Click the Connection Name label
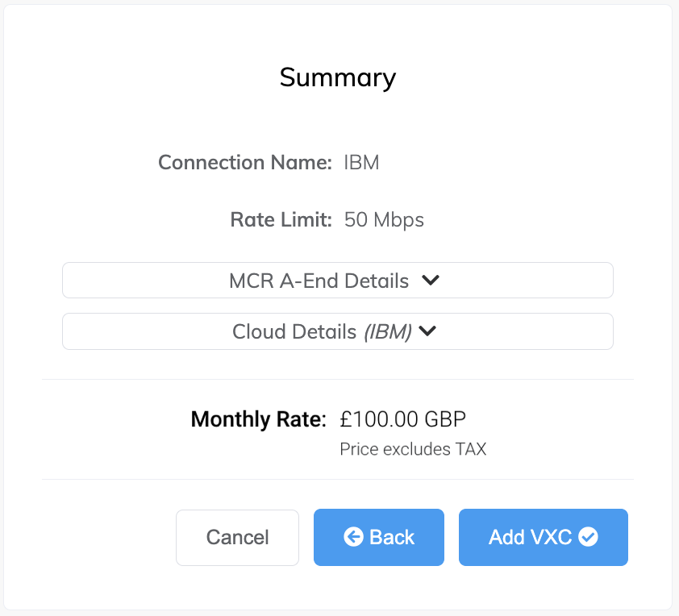The image size is (679, 616). pos(245,162)
